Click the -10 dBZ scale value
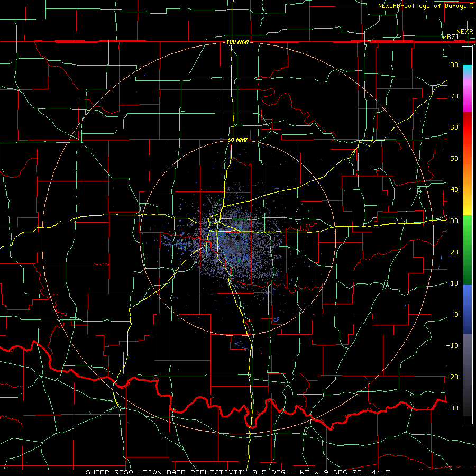Viewport: 476px width, 476px height. coord(452,346)
